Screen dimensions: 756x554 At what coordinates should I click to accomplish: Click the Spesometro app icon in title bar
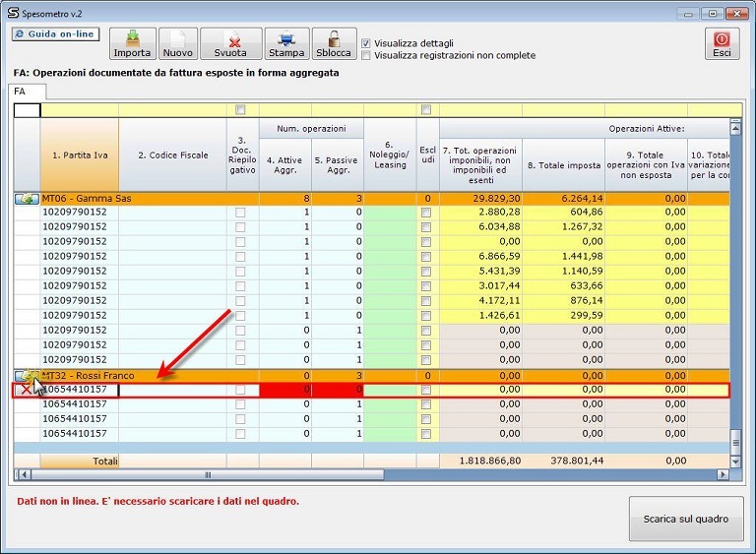click(13, 13)
